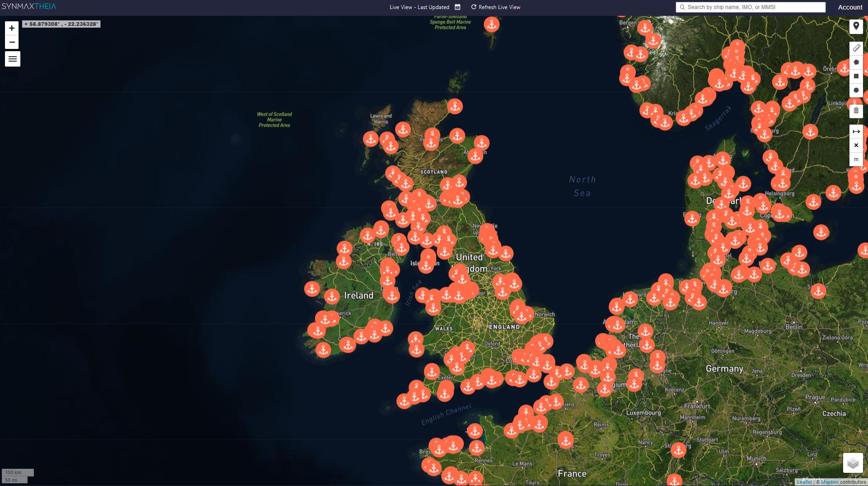Click the anchor marker just left of 'Ireland' label
The height and width of the screenshot is (486, 868).
tap(332, 297)
